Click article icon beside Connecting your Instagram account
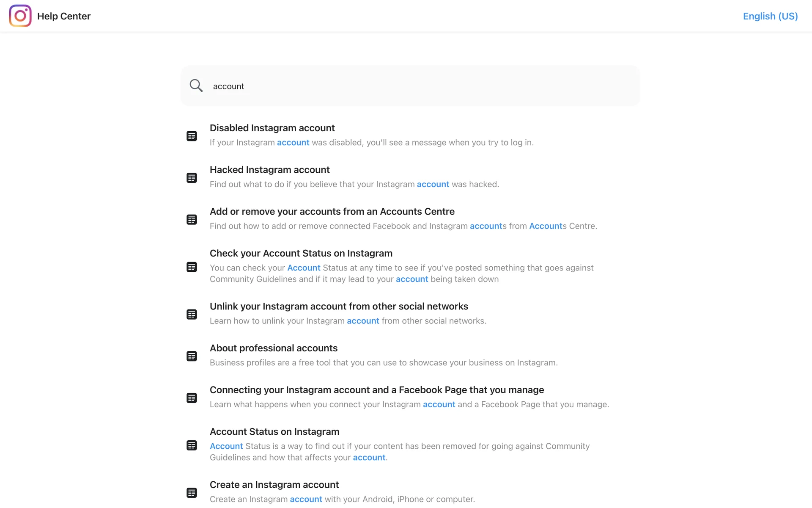This screenshot has height=508, width=812. pyautogui.click(x=192, y=398)
